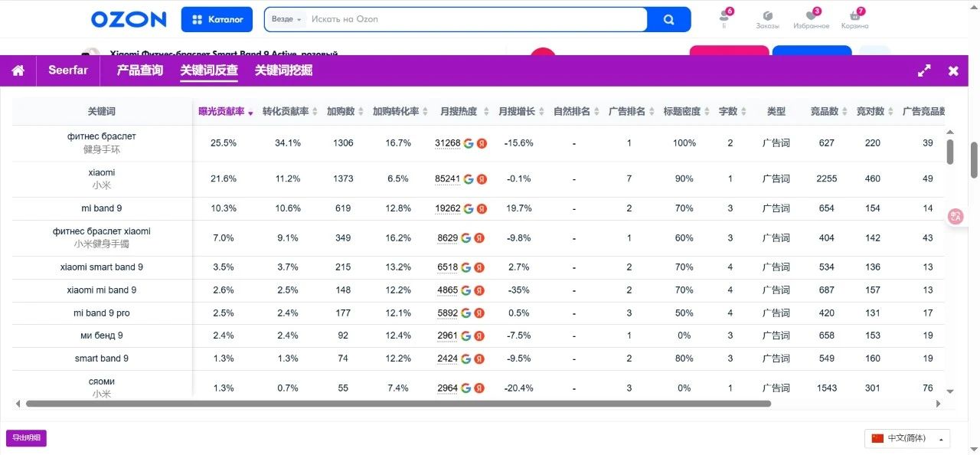Sort table by 转化贡献率 column
This screenshot has height=455, width=980.
click(290, 112)
